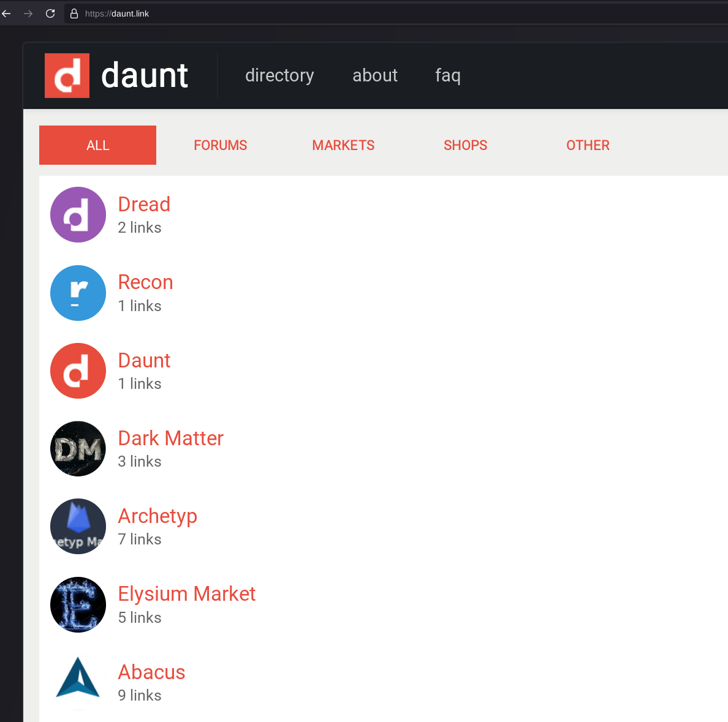Viewport: 728px width, 722px height.
Task: Open the Abacus listing link
Action: click(151, 672)
